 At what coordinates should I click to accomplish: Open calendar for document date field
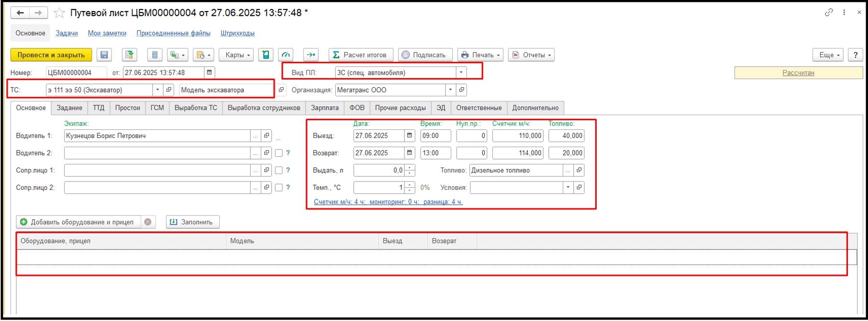click(209, 73)
